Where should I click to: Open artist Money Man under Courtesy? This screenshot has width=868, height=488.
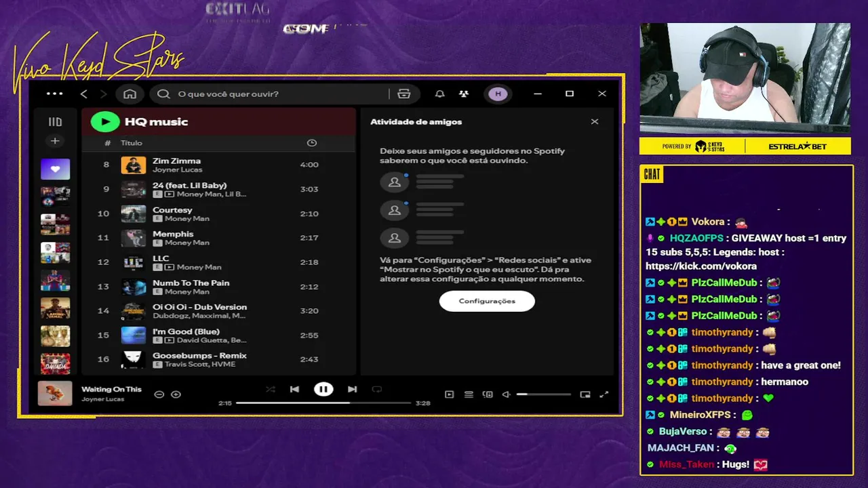(x=186, y=218)
